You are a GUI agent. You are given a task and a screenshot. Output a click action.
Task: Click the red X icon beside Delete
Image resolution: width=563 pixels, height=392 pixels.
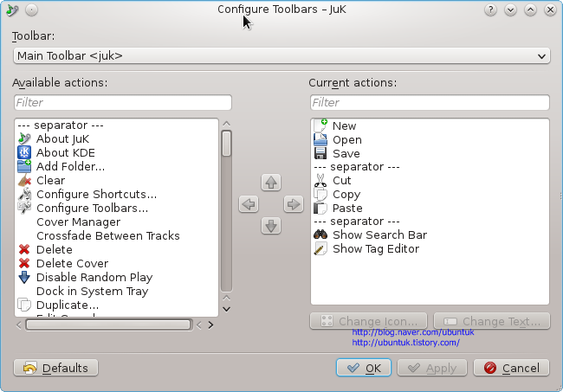(x=24, y=249)
